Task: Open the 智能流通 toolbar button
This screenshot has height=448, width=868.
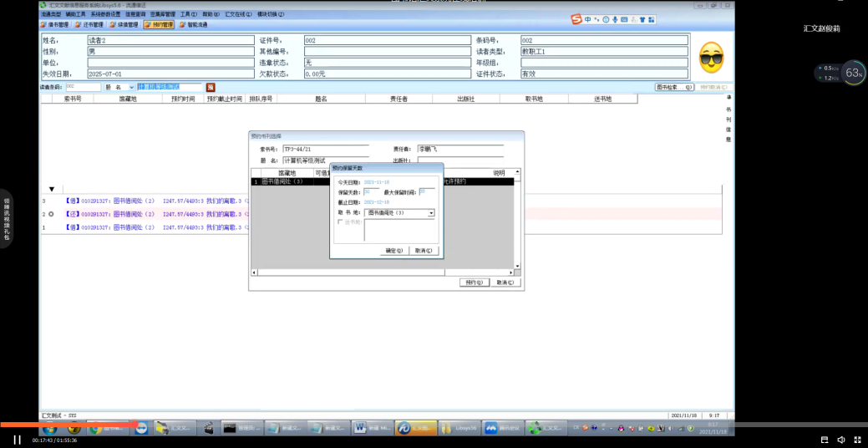Action: [x=193, y=25]
